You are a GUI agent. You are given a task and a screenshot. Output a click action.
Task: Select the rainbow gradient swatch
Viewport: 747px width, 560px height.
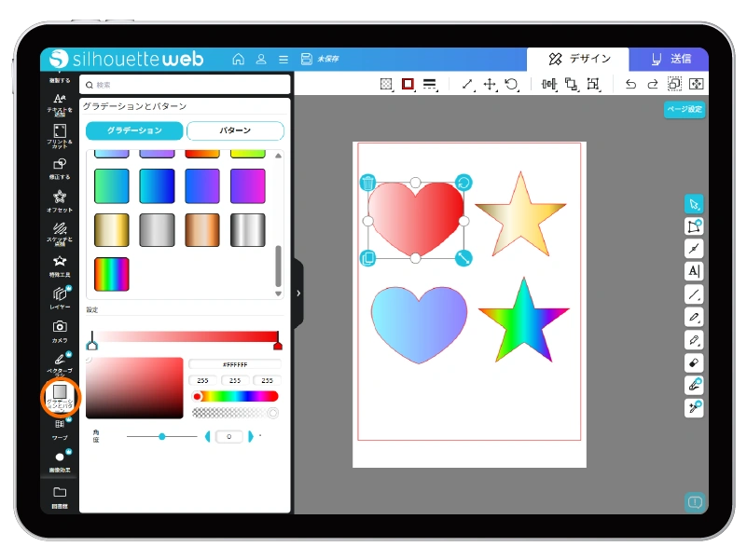click(x=112, y=274)
